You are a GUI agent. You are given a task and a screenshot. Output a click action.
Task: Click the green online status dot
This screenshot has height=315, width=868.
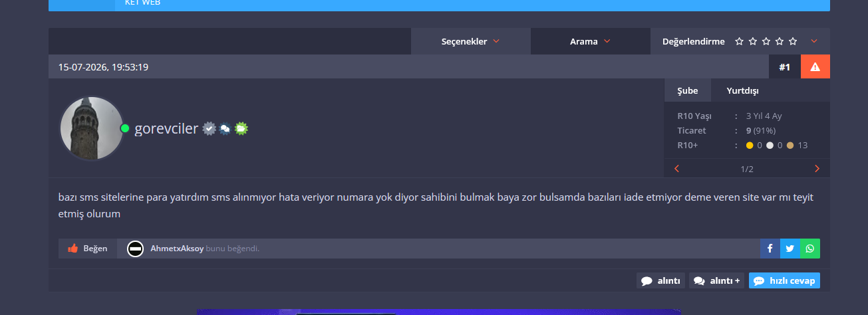124,128
